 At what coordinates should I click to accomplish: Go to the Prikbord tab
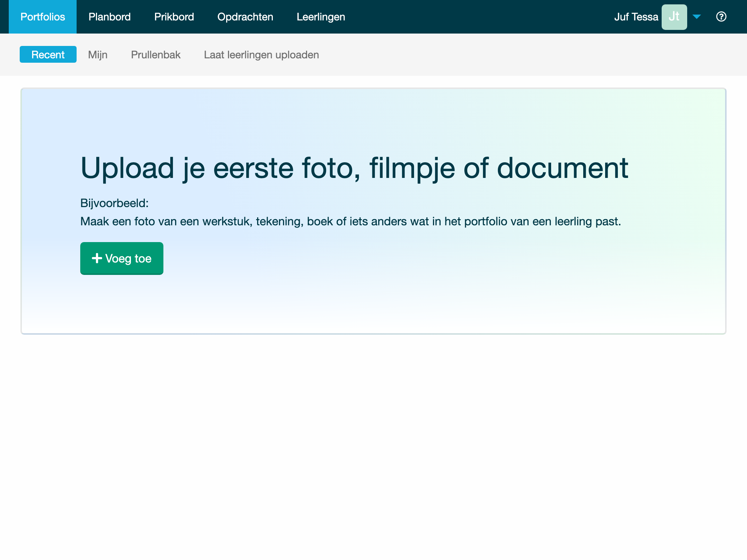pyautogui.click(x=174, y=17)
